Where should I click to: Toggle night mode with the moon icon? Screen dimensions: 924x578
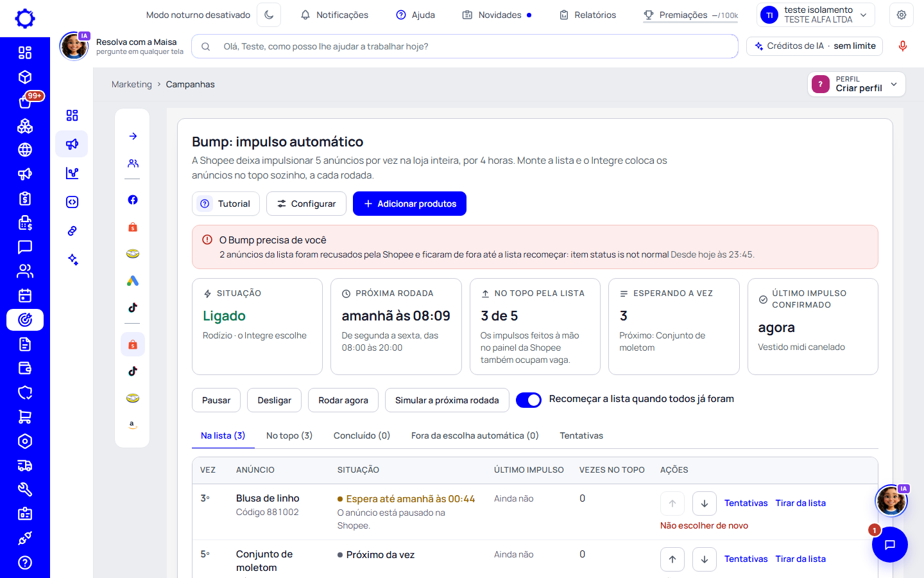coord(269,15)
